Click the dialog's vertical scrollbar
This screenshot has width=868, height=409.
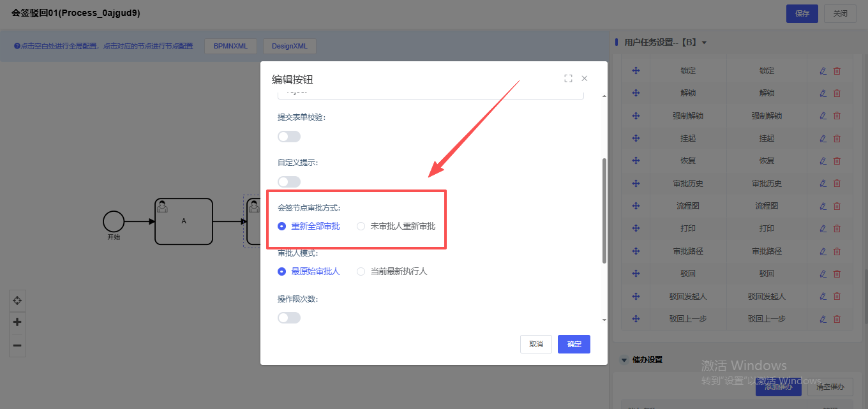point(604,211)
